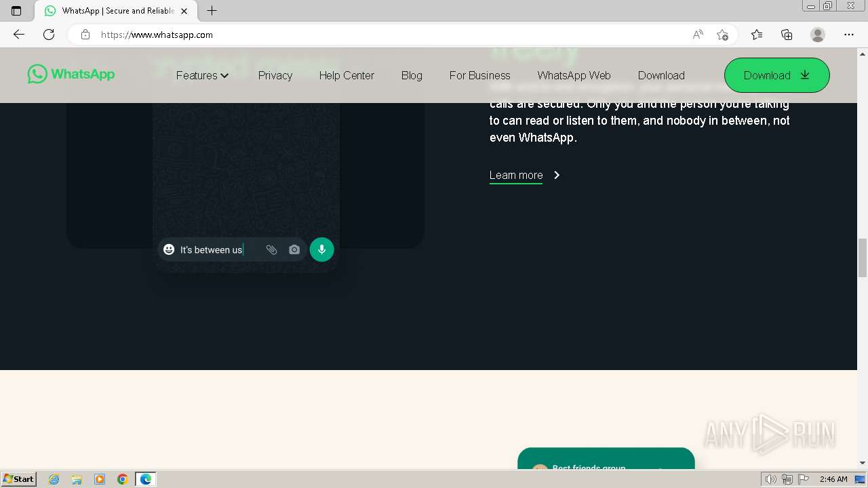This screenshot has height=488, width=868.
Task: Click the network tray icon
Action: (x=787, y=479)
